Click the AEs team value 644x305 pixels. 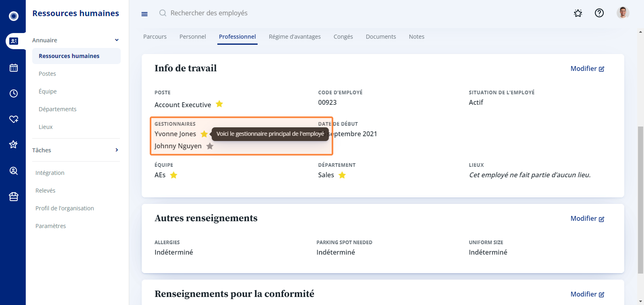tap(160, 175)
